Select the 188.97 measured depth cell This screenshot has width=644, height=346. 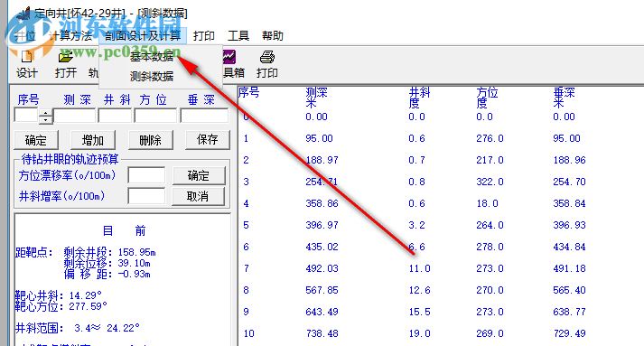(322, 160)
